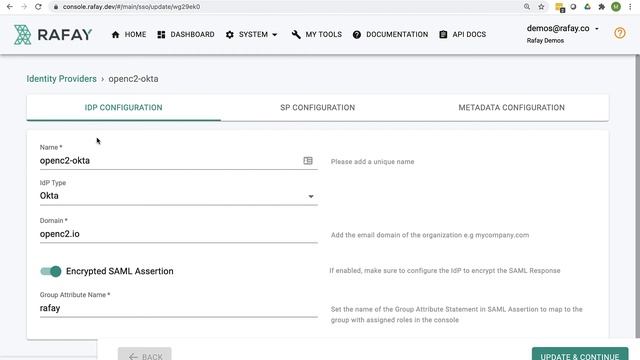Click the API Docs clipboard icon
Image resolution: width=640 pixels, height=360 pixels.
(443, 35)
